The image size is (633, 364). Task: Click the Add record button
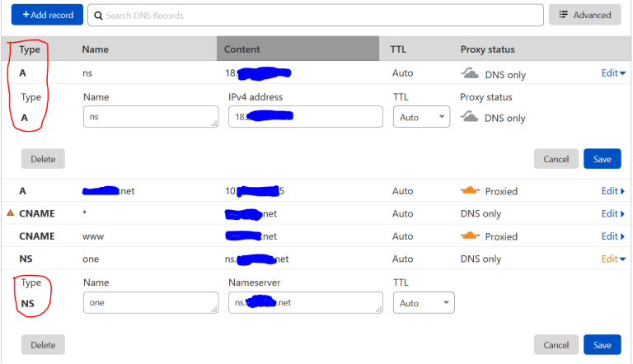pos(48,15)
